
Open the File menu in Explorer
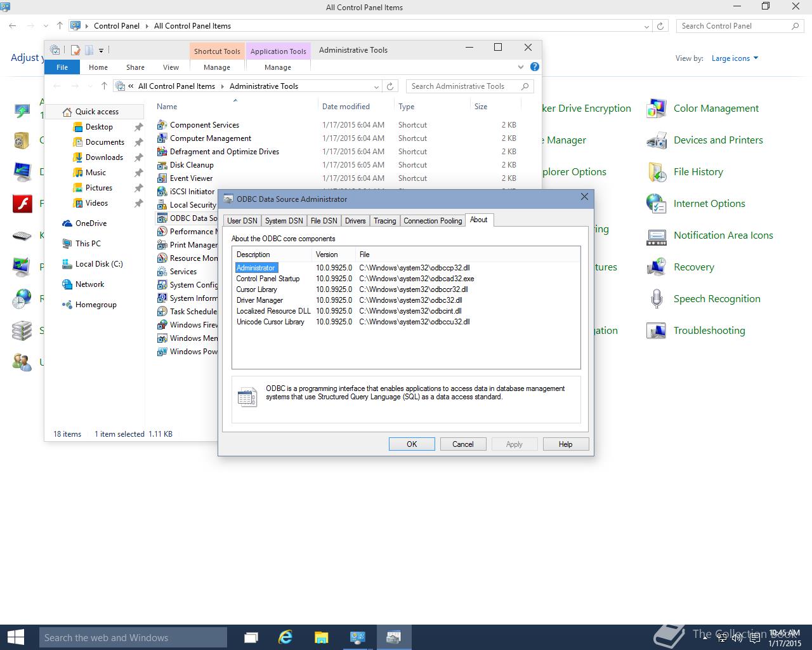(62, 67)
